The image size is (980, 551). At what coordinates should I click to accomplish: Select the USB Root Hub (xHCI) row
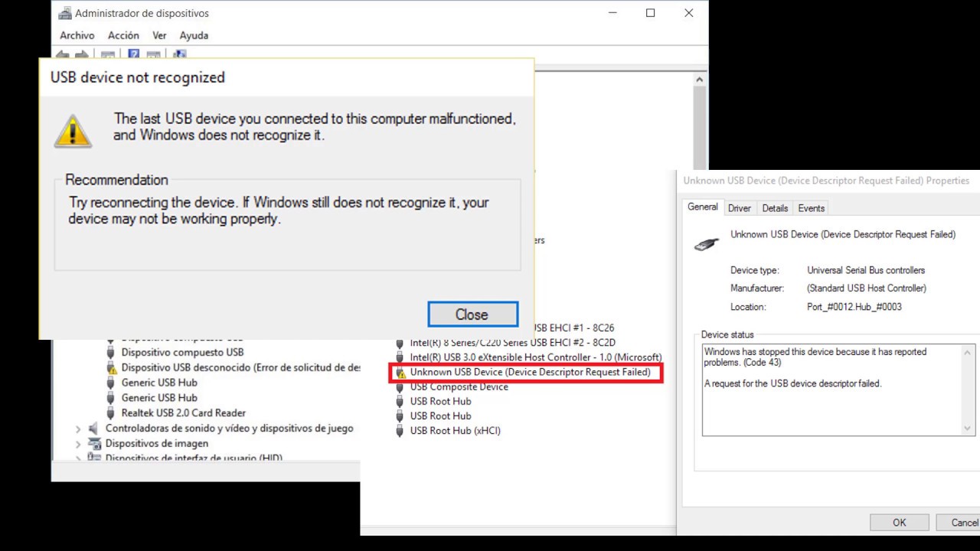coord(455,431)
